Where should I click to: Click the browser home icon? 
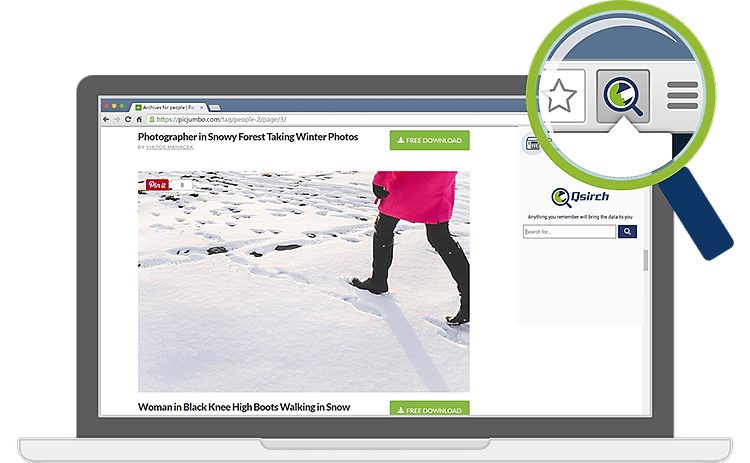[x=139, y=120]
